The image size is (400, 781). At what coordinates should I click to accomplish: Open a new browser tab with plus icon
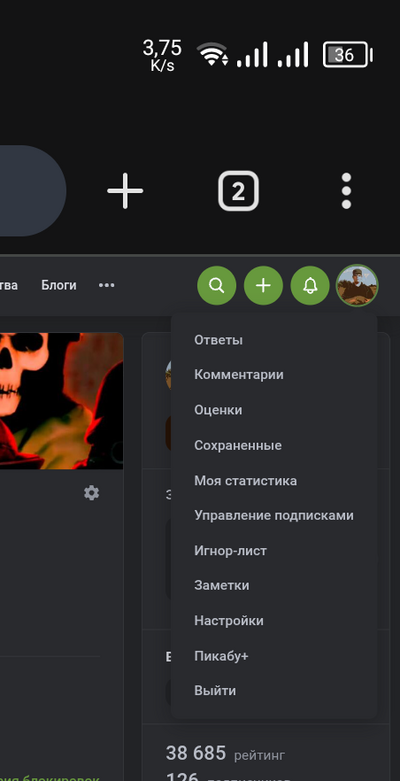pyautogui.click(x=125, y=191)
